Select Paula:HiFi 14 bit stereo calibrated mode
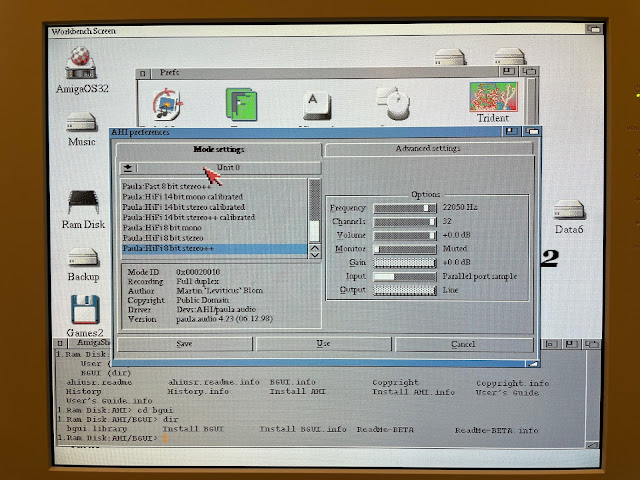Screen dimensions: 640x480 tap(214, 207)
